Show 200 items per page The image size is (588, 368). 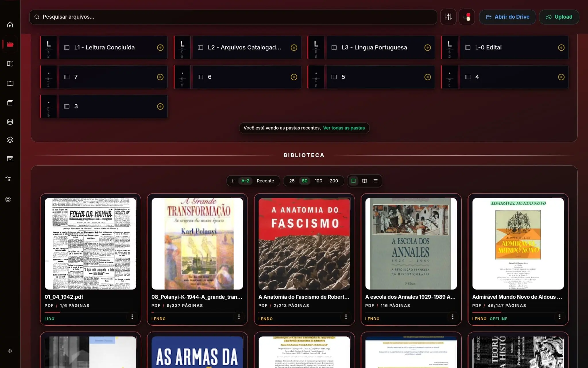point(334,181)
